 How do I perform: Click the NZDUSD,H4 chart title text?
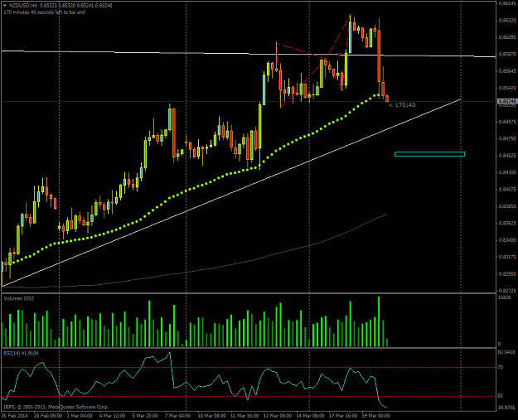point(23,5)
